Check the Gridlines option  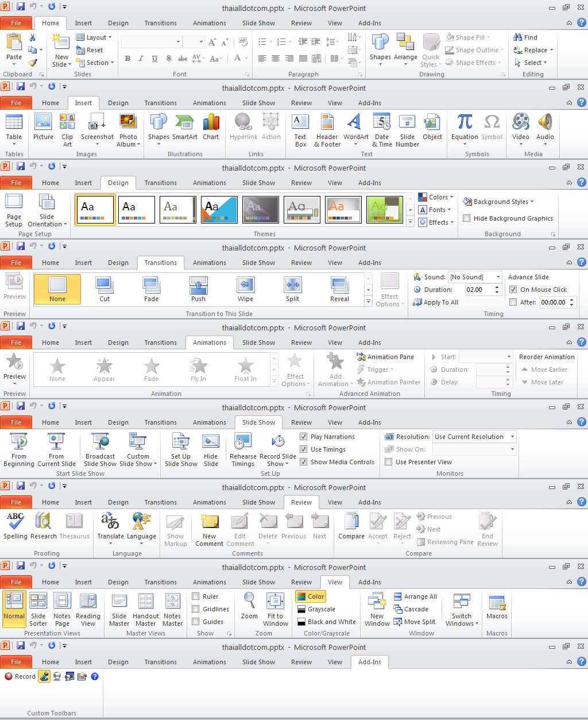point(196,609)
